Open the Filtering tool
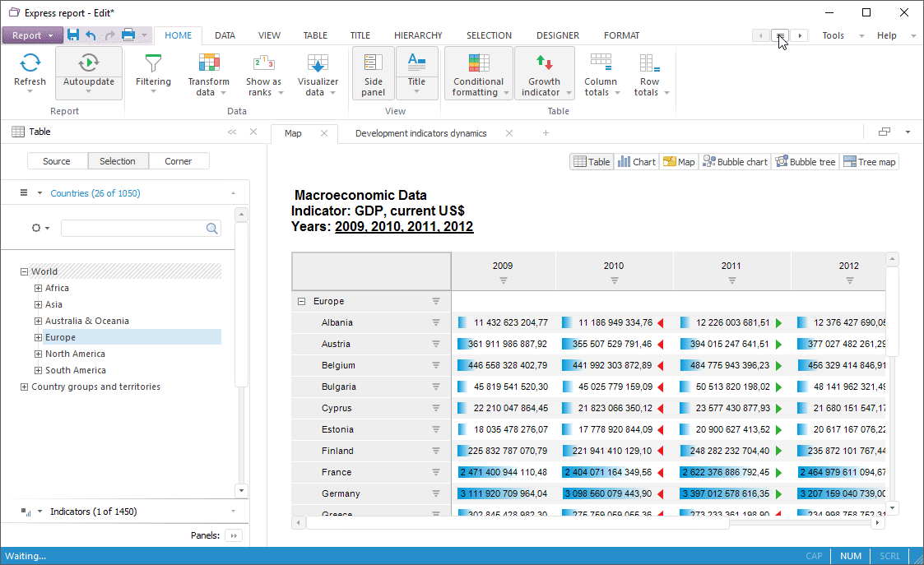Viewport: 924px width, 565px height. click(x=153, y=64)
